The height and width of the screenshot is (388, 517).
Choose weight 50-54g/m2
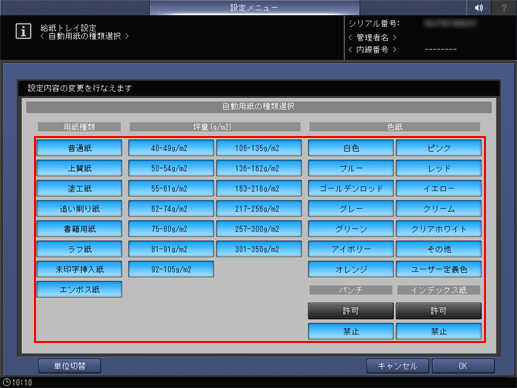[171, 168]
